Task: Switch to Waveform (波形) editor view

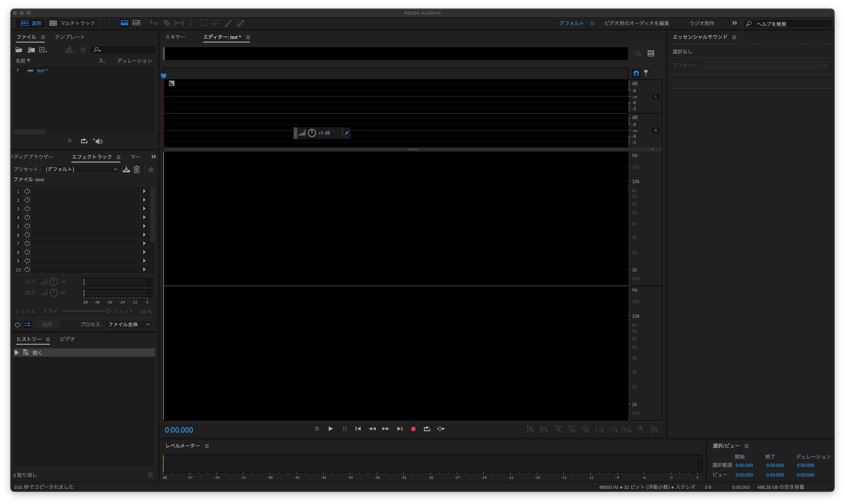Action: pos(31,23)
